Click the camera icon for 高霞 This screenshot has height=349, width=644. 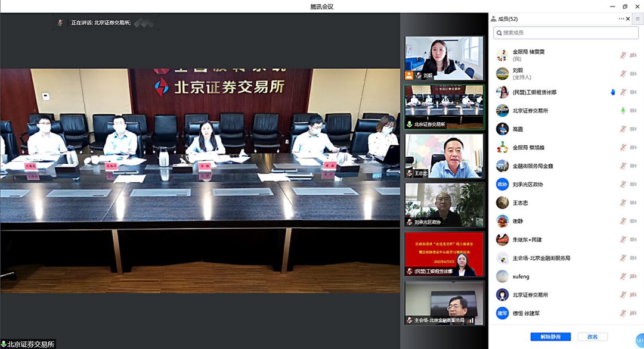coord(633,129)
